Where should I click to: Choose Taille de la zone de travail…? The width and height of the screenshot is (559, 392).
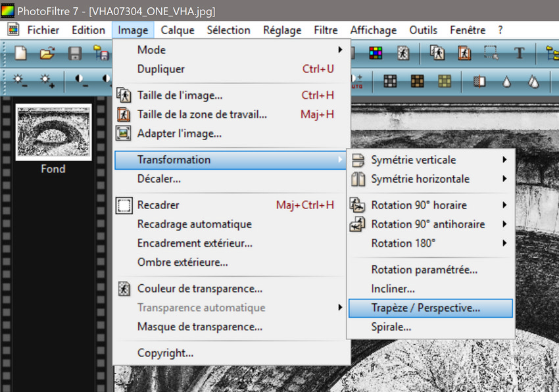point(231,114)
